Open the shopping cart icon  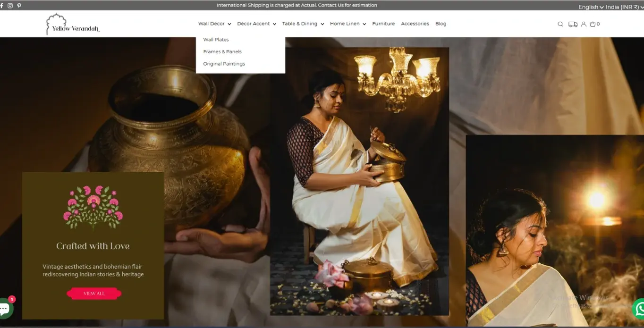pyautogui.click(x=594, y=24)
